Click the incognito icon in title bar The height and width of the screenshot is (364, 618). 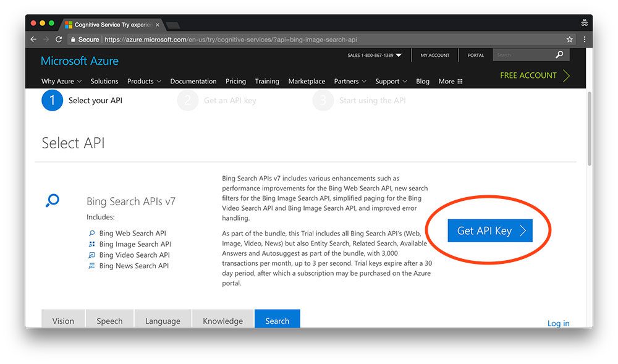pos(585,23)
